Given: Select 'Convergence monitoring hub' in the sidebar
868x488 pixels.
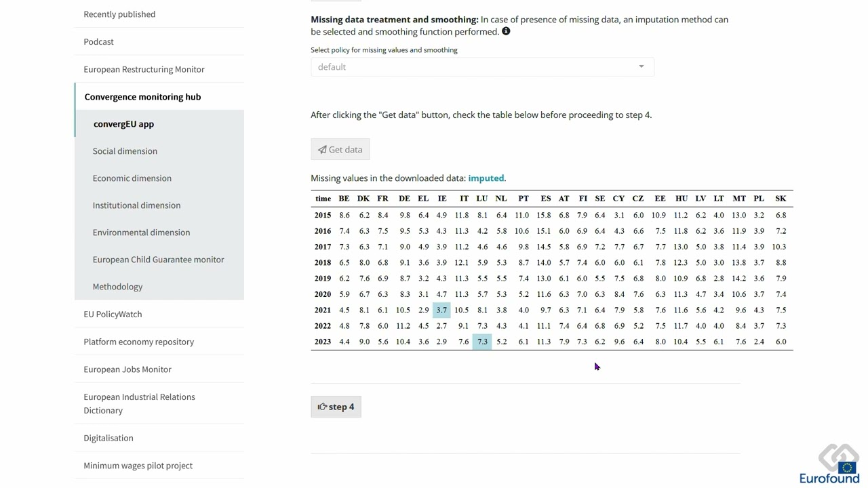Looking at the screenshot, I should point(142,97).
